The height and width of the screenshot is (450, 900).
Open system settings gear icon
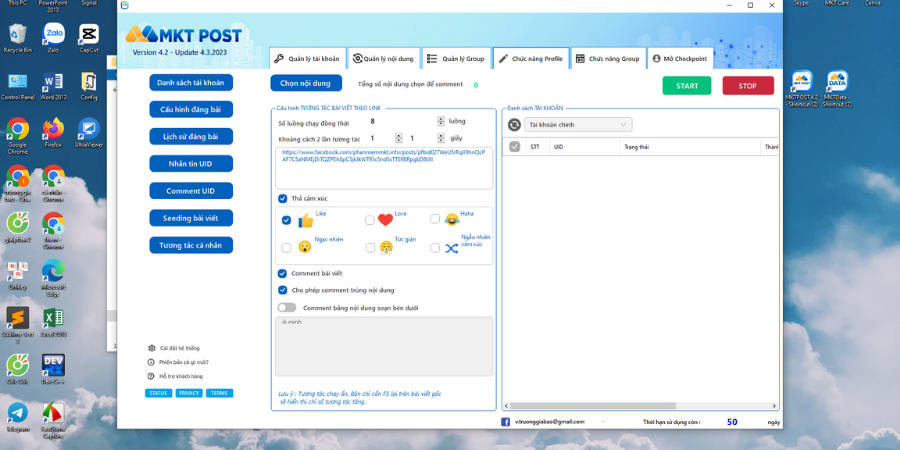(x=151, y=348)
